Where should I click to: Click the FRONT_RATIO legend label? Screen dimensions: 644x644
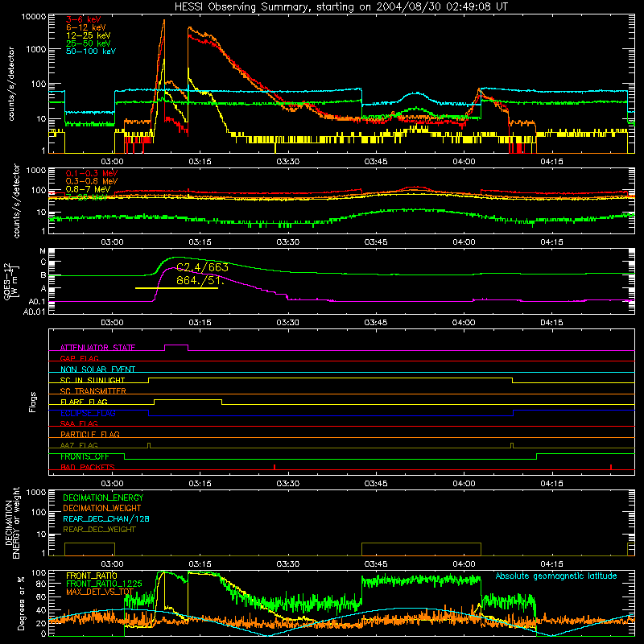click(x=92, y=576)
